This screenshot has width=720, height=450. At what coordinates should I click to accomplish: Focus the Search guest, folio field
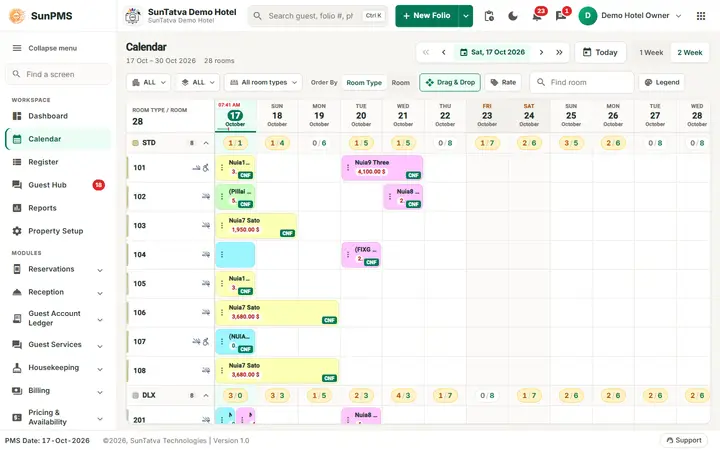(318, 16)
